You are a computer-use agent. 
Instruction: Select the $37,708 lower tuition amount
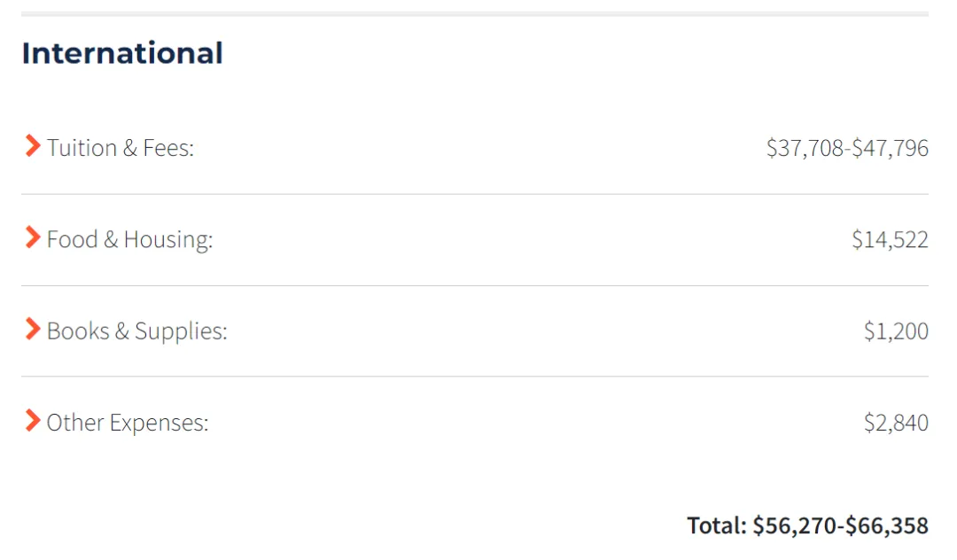pyautogui.click(x=805, y=148)
